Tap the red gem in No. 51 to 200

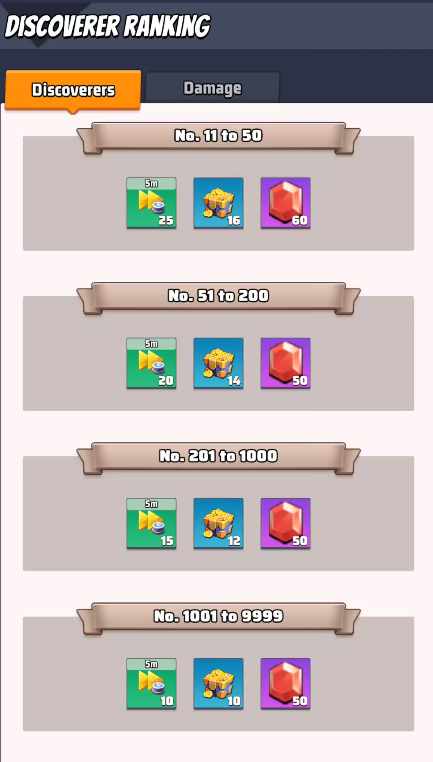[285, 363]
